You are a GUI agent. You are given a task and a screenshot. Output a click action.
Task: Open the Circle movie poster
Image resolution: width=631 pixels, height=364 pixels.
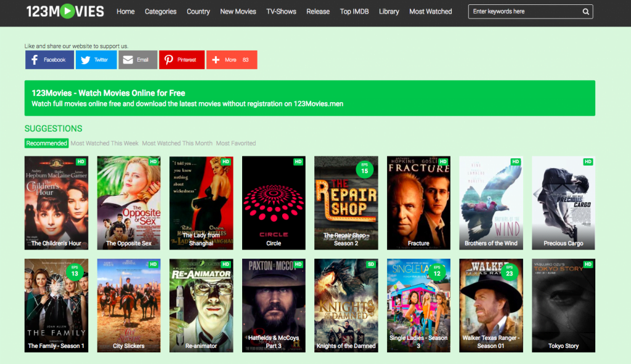274,203
